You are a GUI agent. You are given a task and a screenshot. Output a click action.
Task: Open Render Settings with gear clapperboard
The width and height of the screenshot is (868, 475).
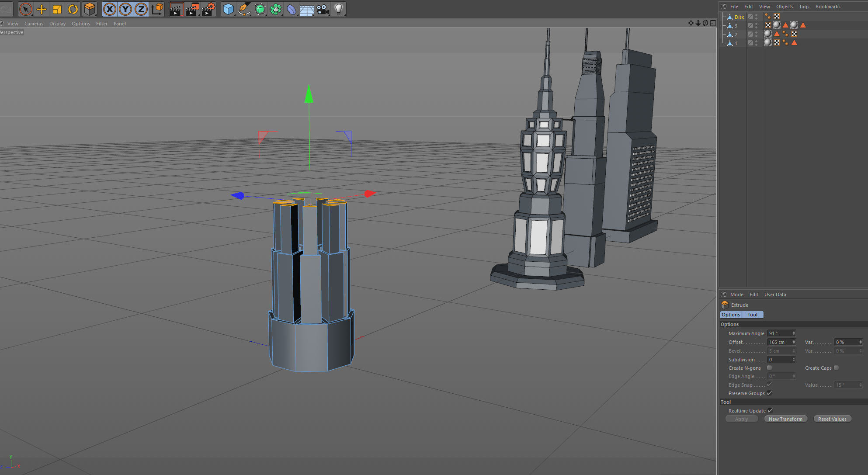coord(208,9)
